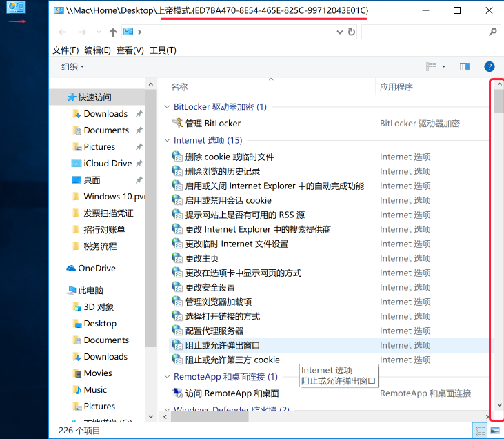Sort by the 名称 column header
Viewport: 504px width, 439px height.
coord(179,87)
